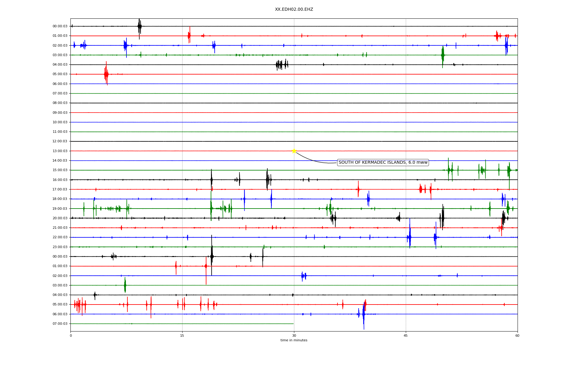The width and height of the screenshot is (588, 368).
Task: Click the 15:00:03 time label
Action: [60, 170]
